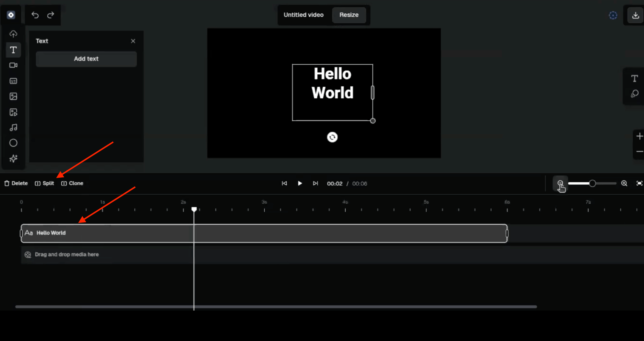Click the Resize button
This screenshot has width=644, height=341.
(349, 15)
